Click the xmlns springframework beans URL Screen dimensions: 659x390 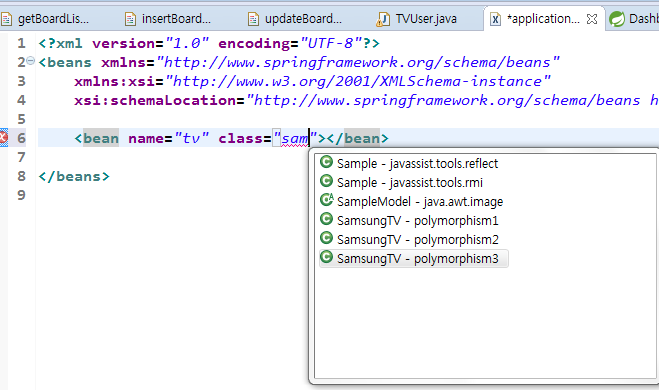click(x=358, y=62)
